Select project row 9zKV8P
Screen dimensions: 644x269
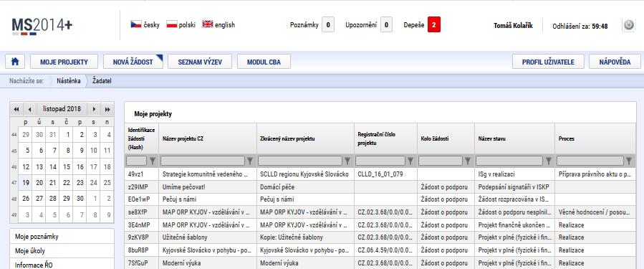click(380, 237)
